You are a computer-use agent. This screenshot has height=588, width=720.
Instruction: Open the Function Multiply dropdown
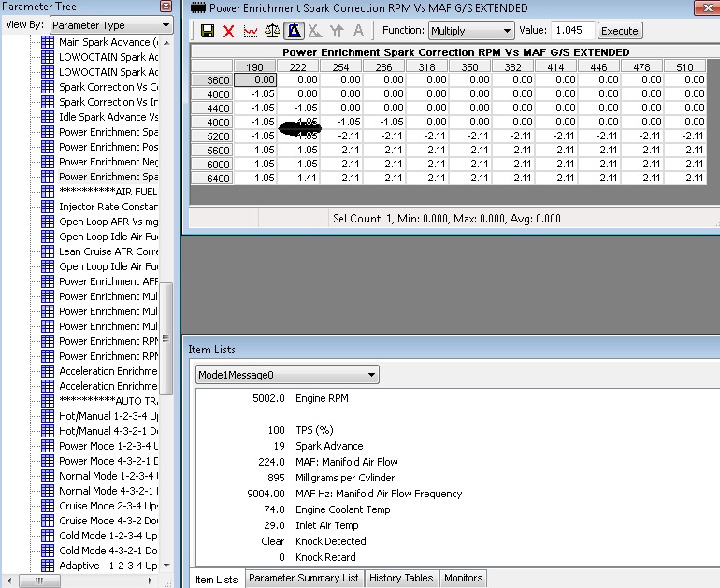coord(471,31)
